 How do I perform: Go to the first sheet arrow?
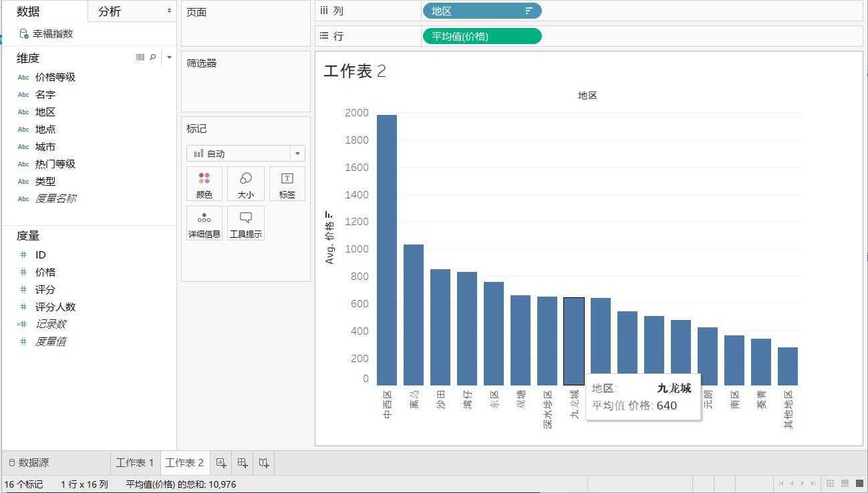click(781, 483)
